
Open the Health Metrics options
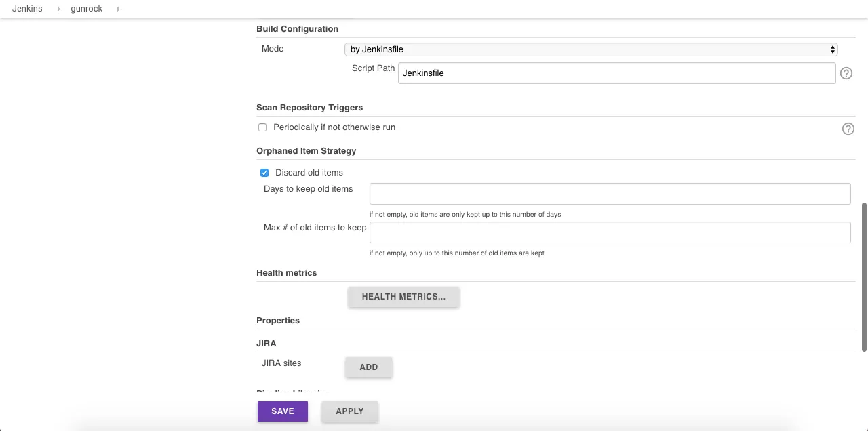pyautogui.click(x=403, y=297)
